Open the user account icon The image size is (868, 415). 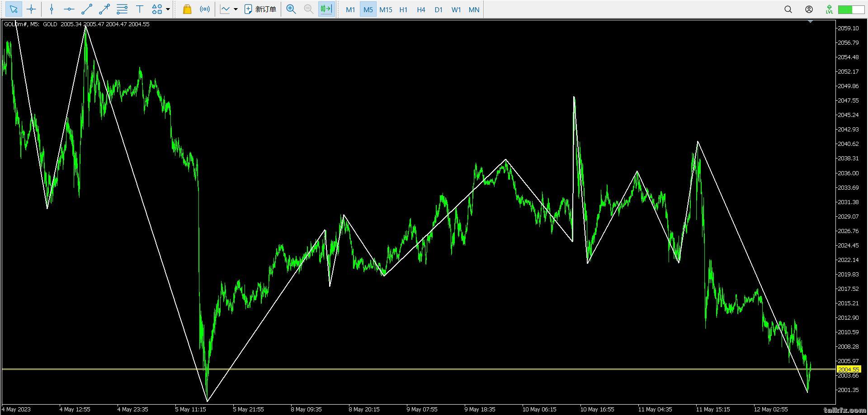coord(809,9)
